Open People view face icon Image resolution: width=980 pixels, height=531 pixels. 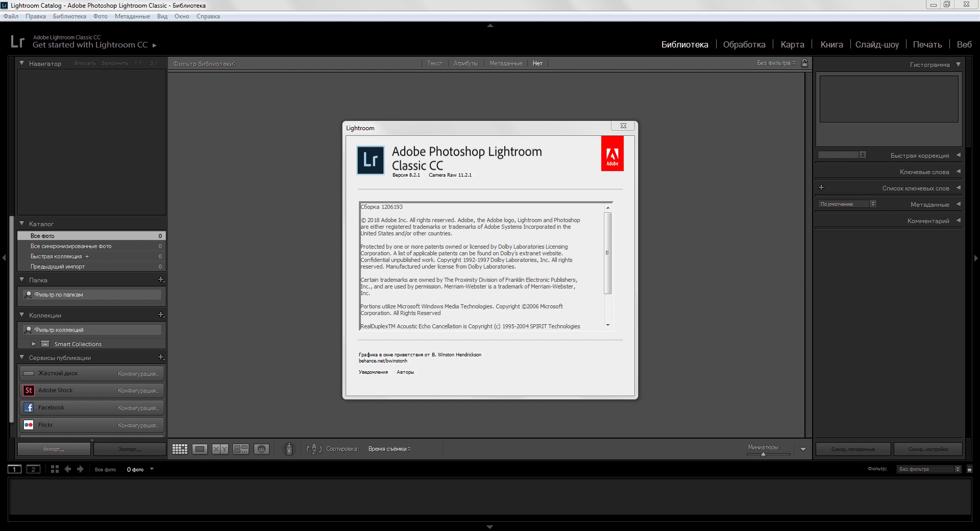(x=261, y=449)
